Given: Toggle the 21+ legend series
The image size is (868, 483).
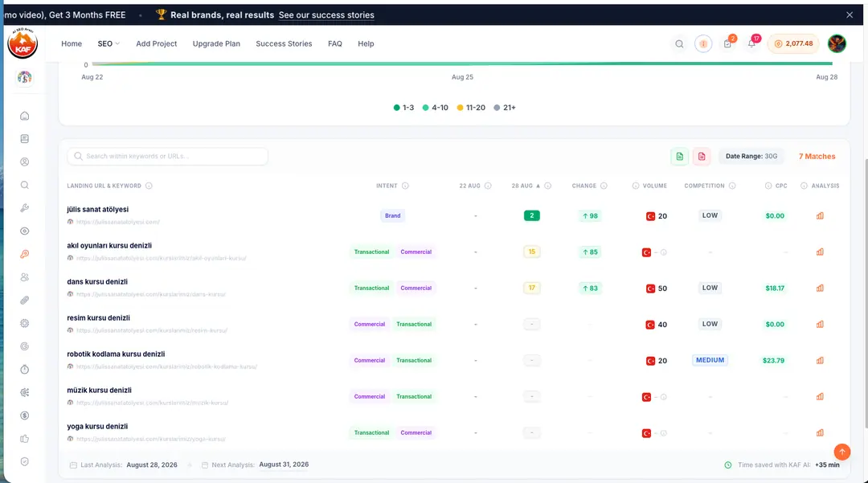Looking at the screenshot, I should click(x=504, y=108).
